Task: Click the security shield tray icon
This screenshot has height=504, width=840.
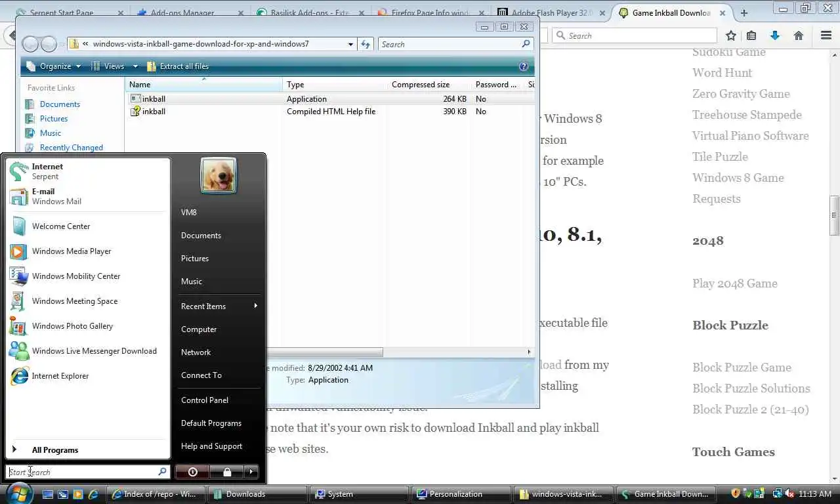Action: point(736,493)
